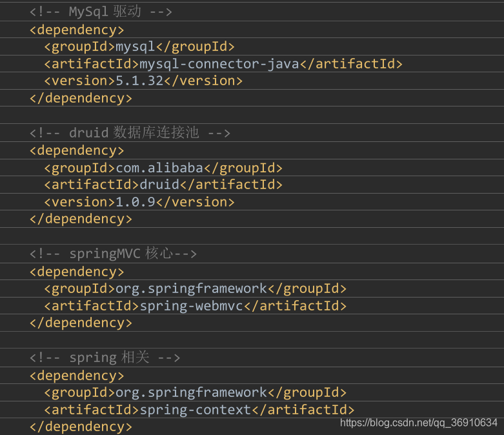Click the closing dependency tag after spring-webmvc
The image size is (504, 435).
click(x=81, y=323)
